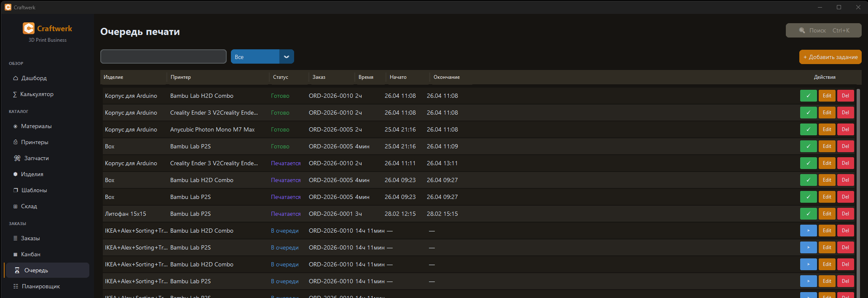Open the Калькулятор section
The image size is (868, 298).
[37, 94]
